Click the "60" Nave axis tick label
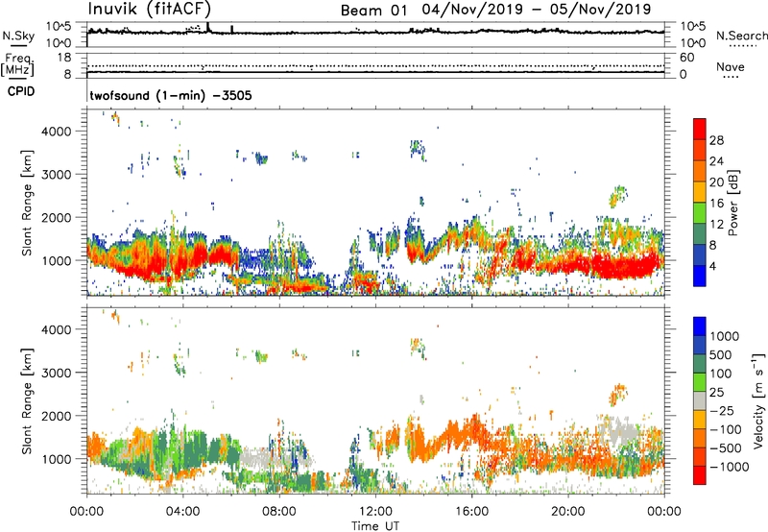 pos(686,58)
